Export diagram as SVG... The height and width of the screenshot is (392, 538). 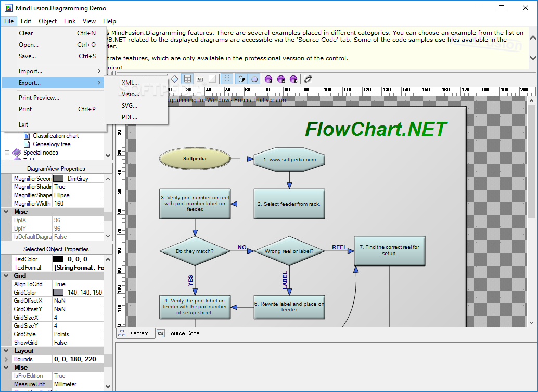pyautogui.click(x=136, y=106)
